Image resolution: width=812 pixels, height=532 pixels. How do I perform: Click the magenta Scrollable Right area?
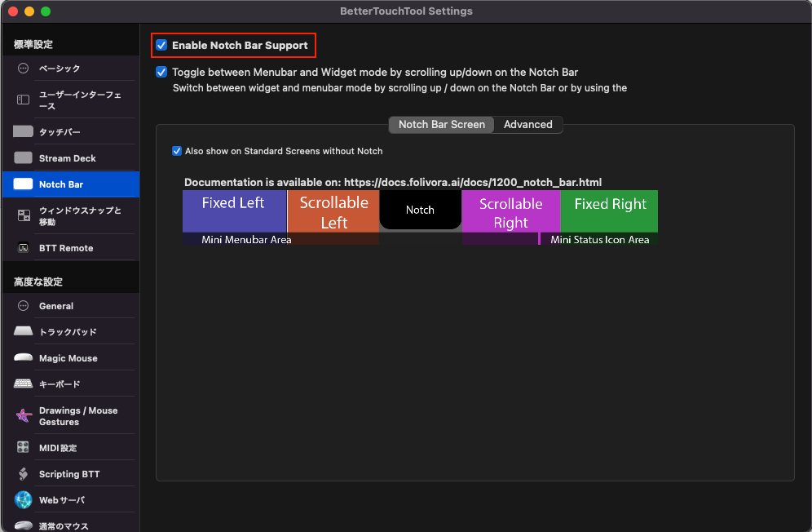tap(511, 211)
